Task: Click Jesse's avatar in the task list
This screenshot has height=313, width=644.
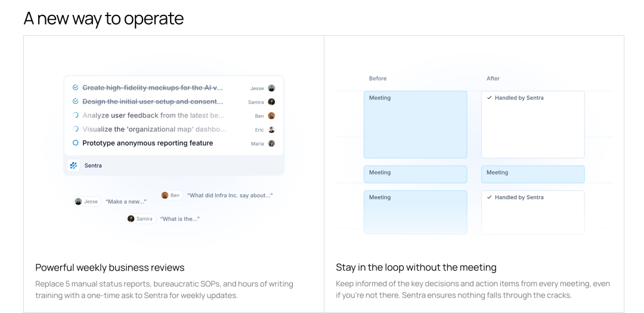Action: point(271,88)
